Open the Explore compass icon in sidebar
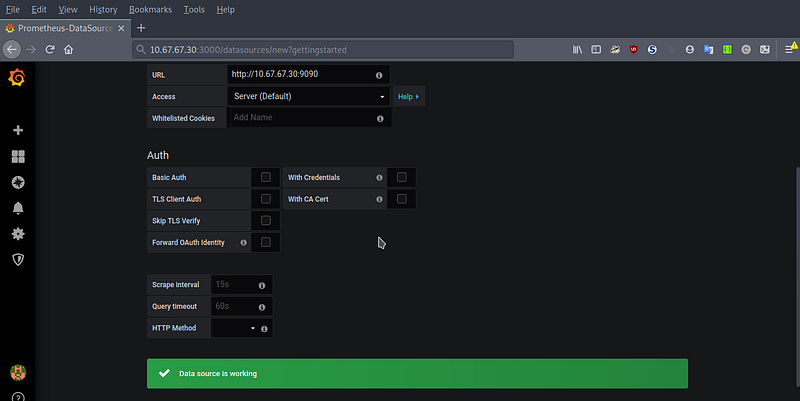 18,182
